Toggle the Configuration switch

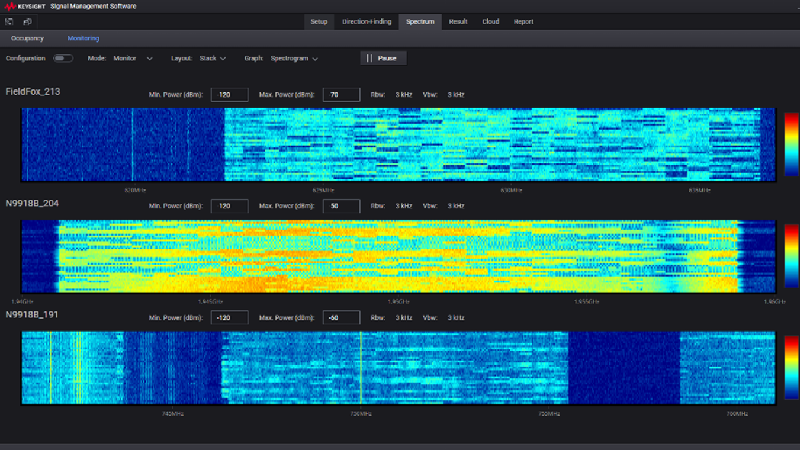(63, 58)
